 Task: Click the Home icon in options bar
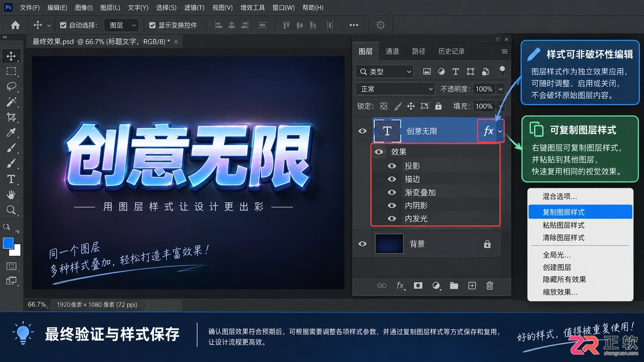coord(15,25)
